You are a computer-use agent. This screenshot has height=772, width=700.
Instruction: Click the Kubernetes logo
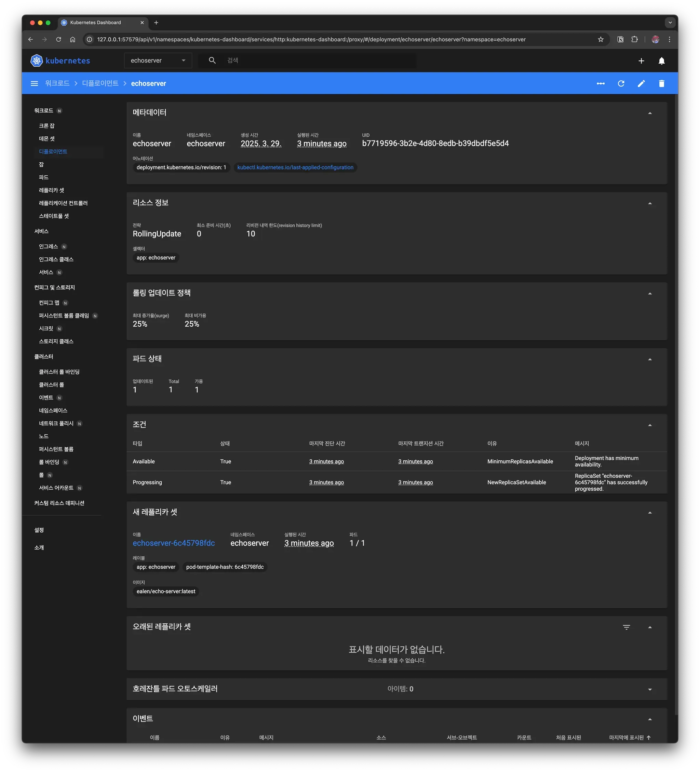(x=36, y=60)
